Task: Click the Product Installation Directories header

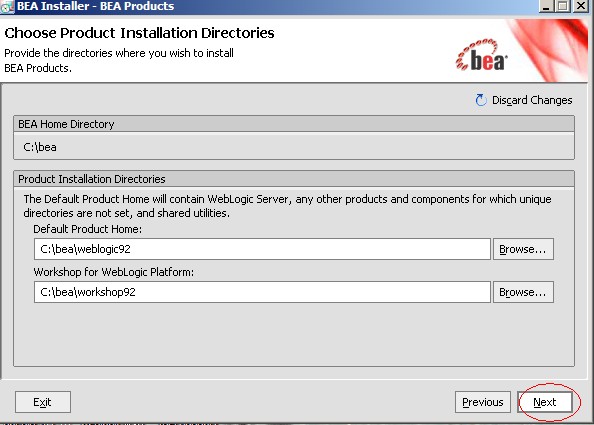Action: coord(294,179)
